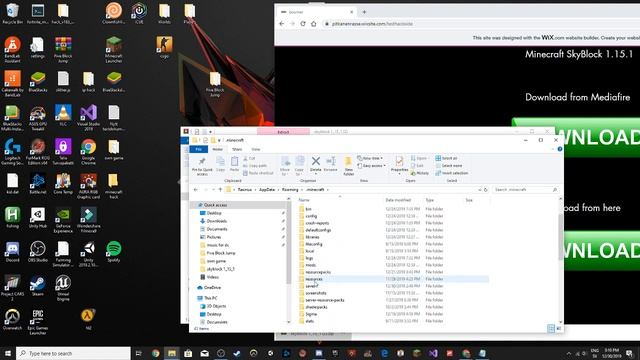Select Discord desktop icon
Screen dimensions: 640x360
12,251
